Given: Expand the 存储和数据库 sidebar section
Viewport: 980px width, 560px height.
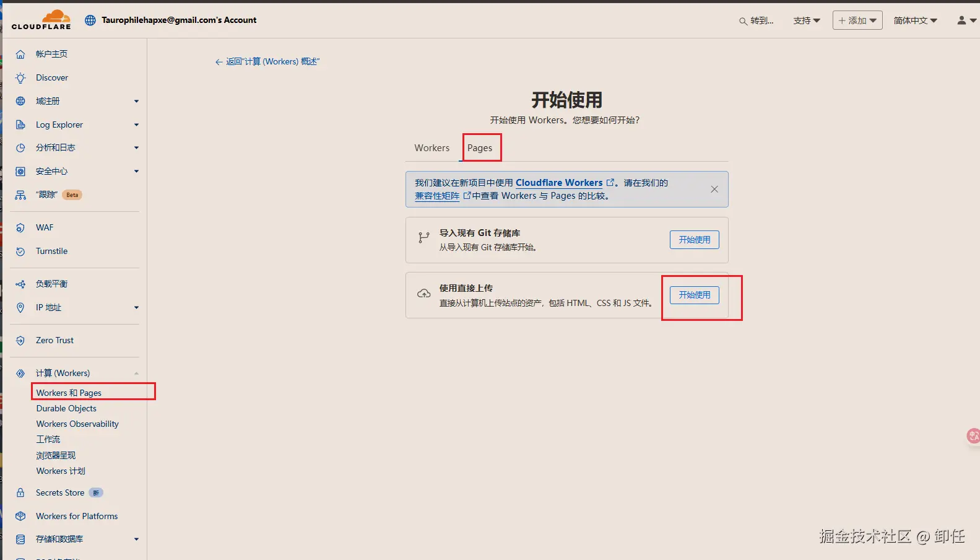Looking at the screenshot, I should [x=136, y=540].
